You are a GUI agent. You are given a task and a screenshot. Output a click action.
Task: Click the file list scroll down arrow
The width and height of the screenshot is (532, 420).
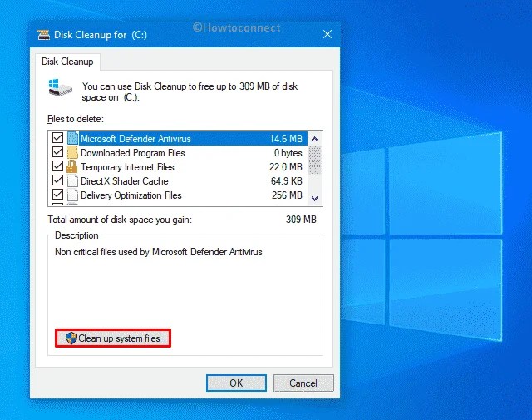[x=314, y=199]
